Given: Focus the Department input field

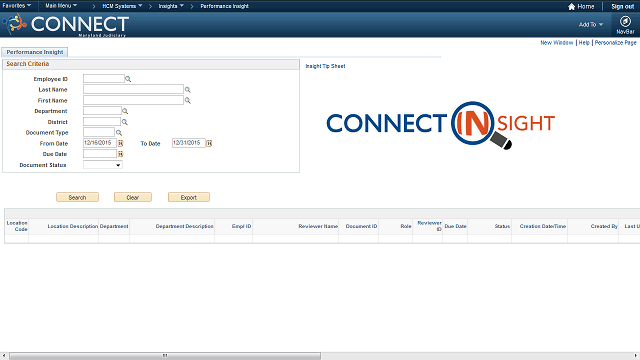Looking at the screenshot, I should coord(102,111).
